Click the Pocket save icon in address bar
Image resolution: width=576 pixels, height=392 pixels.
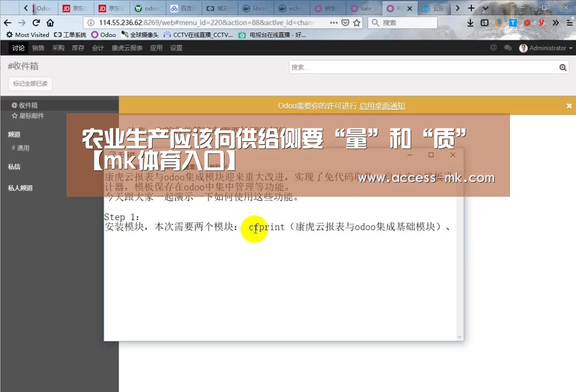tap(345, 23)
